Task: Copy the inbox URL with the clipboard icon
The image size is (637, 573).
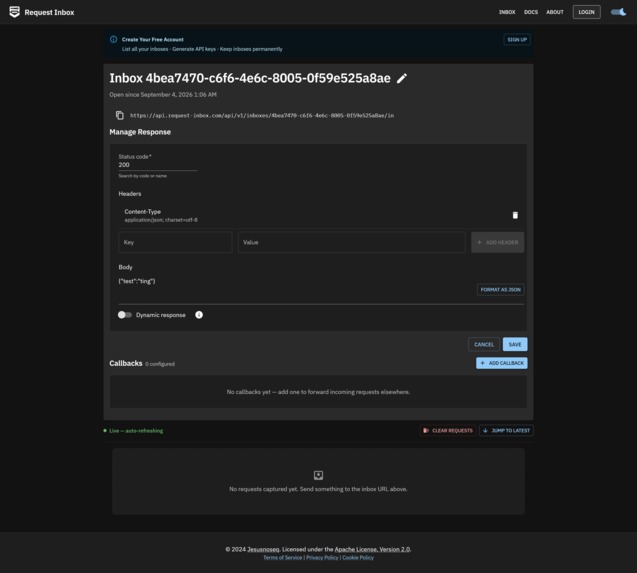Action: [x=119, y=115]
